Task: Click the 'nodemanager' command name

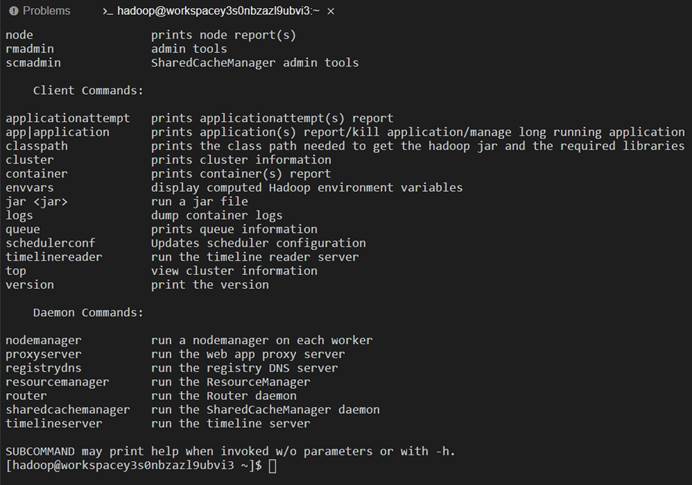Action: (x=43, y=340)
